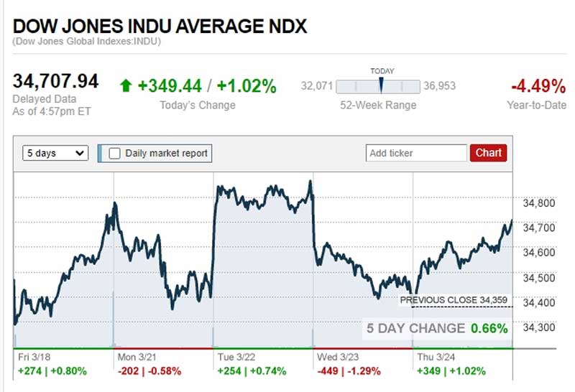
Task: Click the Today's Change +349.44 value
Action: coord(170,87)
